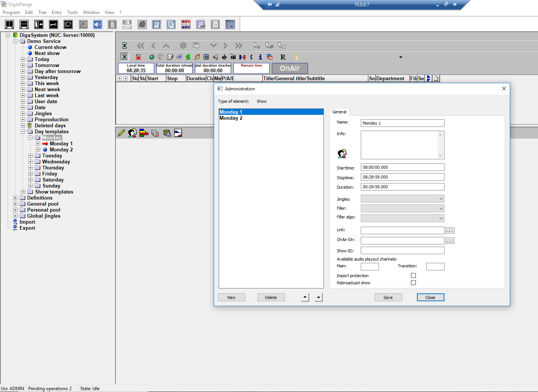Image resolution: width=538 pixels, height=392 pixels.
Task: Click the music notes icon
Action: pos(197,57)
